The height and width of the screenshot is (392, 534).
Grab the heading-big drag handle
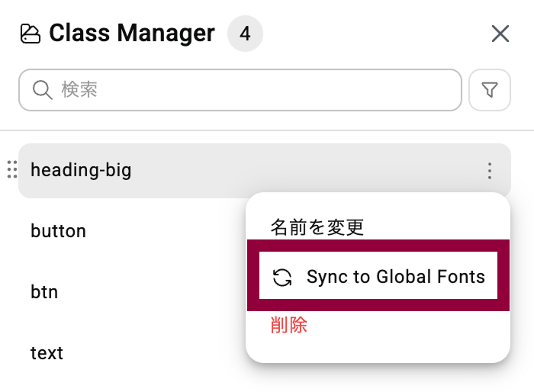click(x=11, y=170)
